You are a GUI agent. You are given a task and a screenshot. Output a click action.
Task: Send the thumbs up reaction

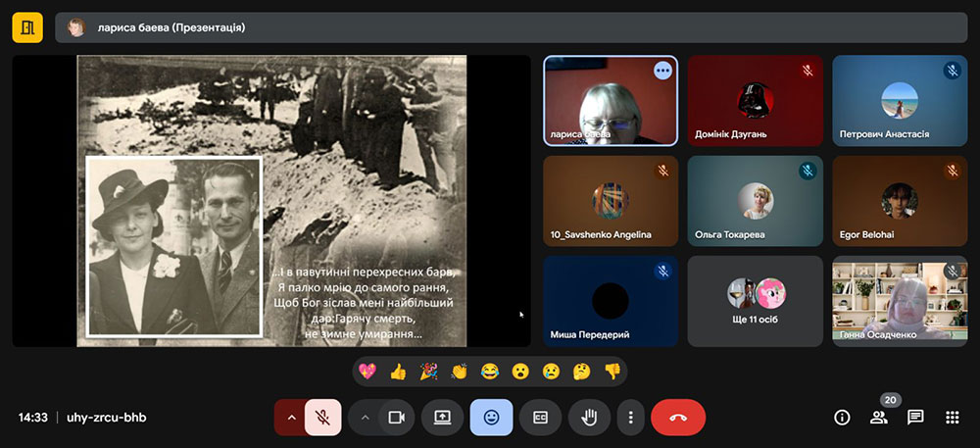tap(398, 372)
